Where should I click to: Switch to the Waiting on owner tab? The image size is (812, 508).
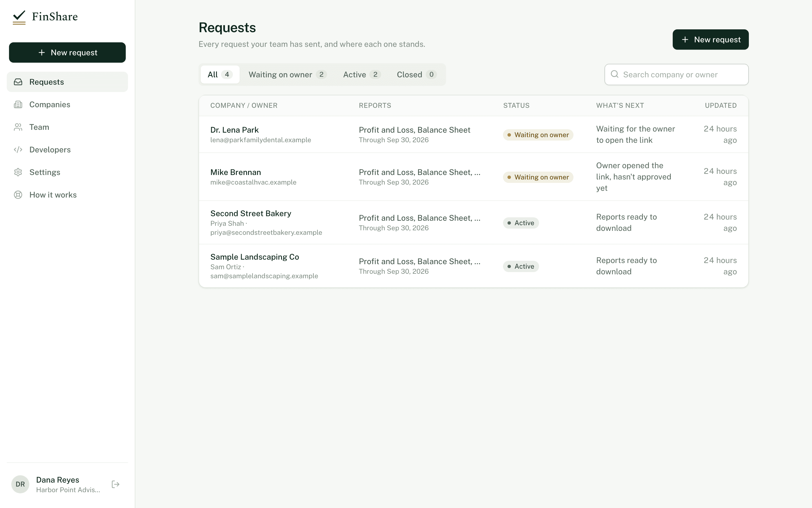pos(288,75)
